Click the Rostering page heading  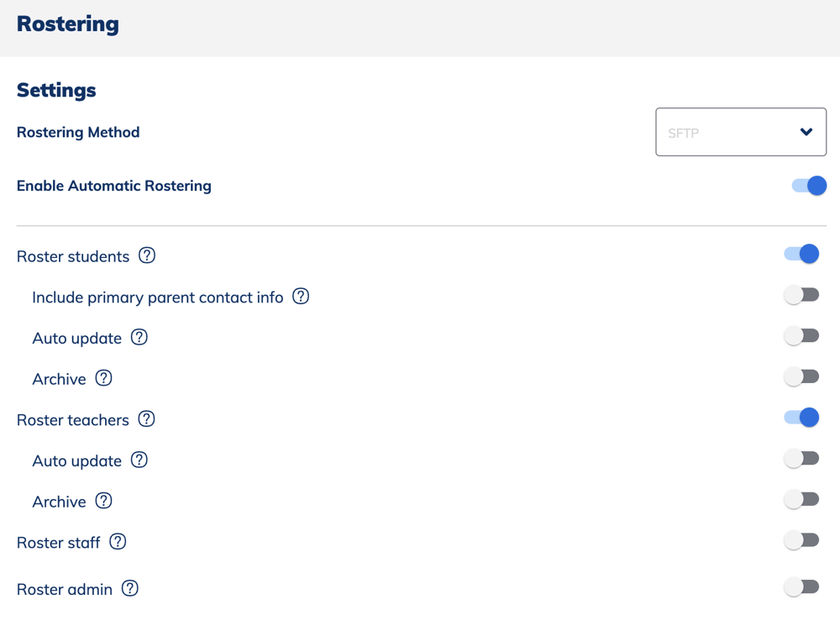pos(67,24)
